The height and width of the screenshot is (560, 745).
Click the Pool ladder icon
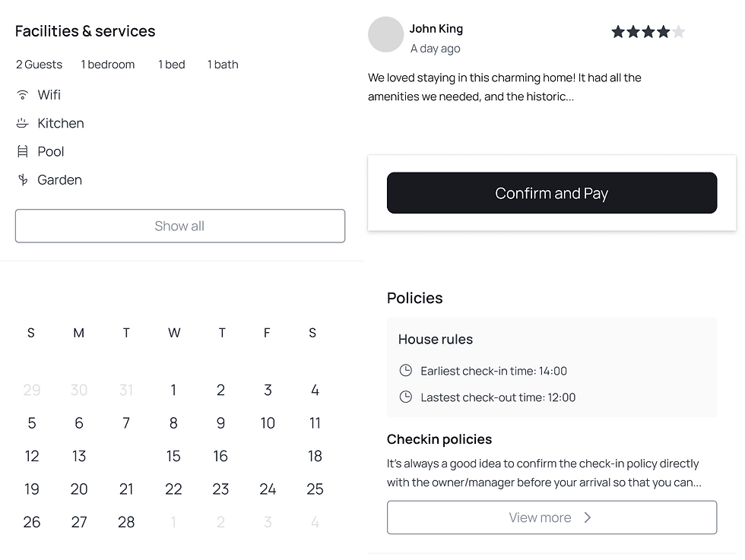(x=23, y=151)
